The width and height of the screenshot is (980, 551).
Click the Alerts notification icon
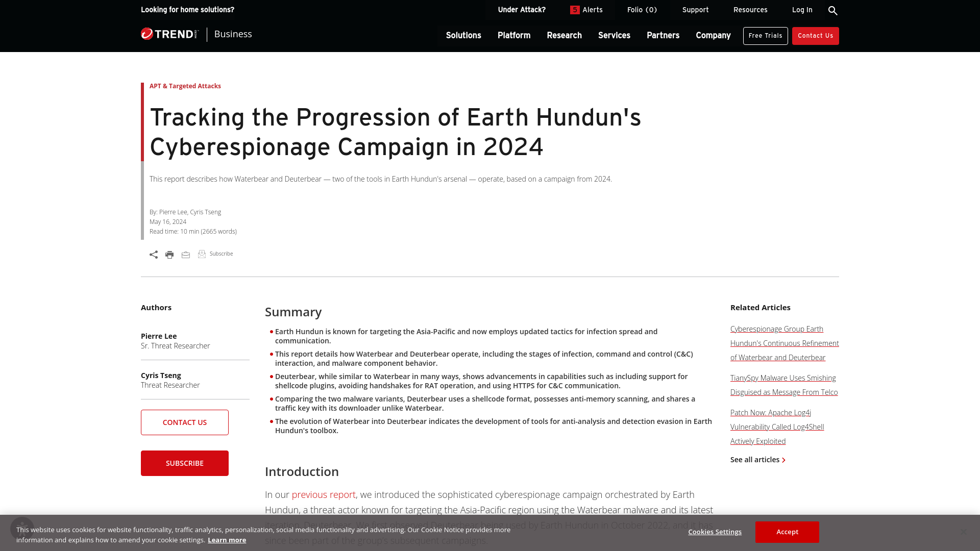[x=575, y=9]
